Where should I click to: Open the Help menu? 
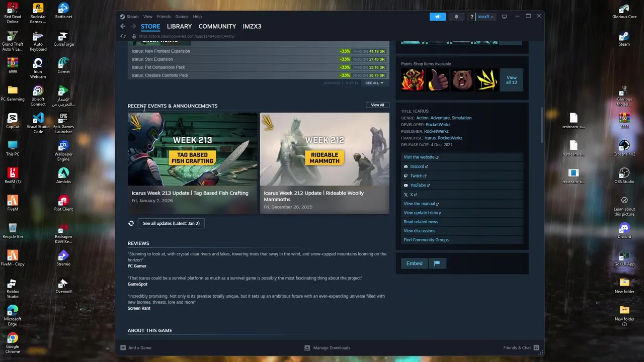click(x=197, y=17)
